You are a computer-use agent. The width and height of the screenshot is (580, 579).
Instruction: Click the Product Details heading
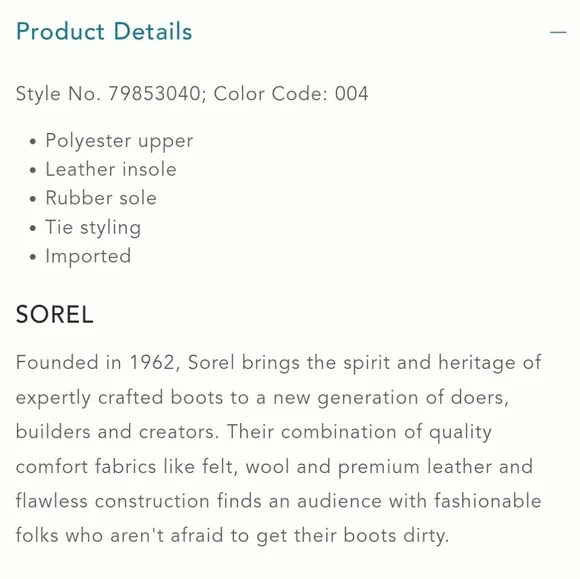point(104,31)
